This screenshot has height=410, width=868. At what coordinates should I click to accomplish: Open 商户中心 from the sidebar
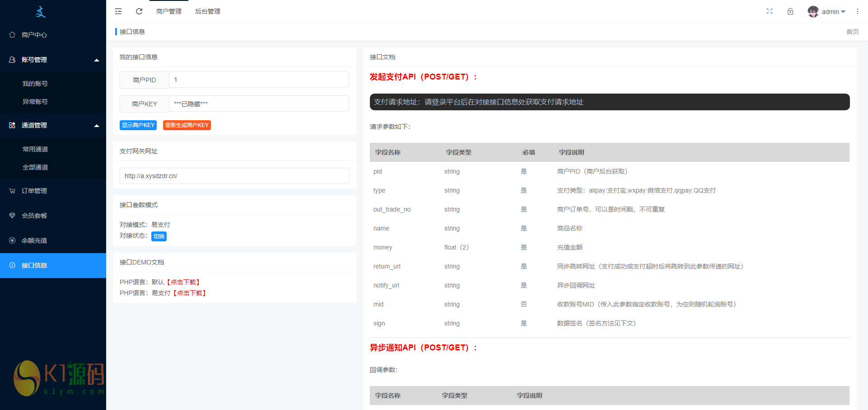point(34,35)
